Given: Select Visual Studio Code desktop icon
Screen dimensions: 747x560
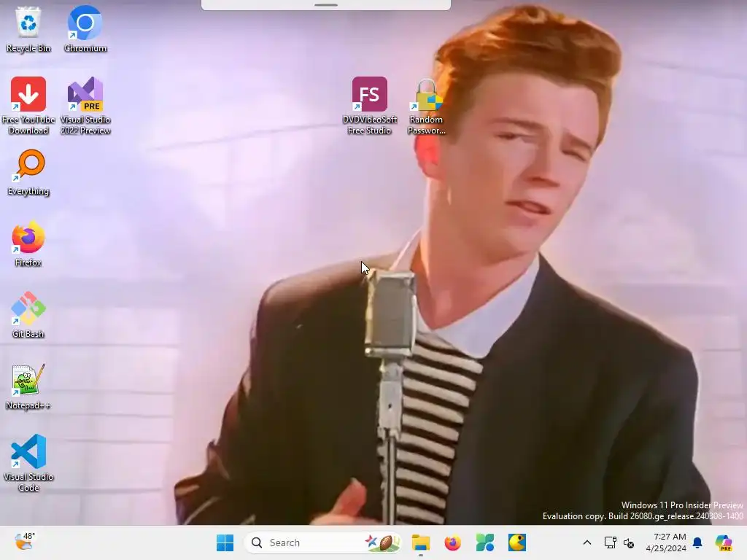Looking at the screenshot, I should pos(28,463).
